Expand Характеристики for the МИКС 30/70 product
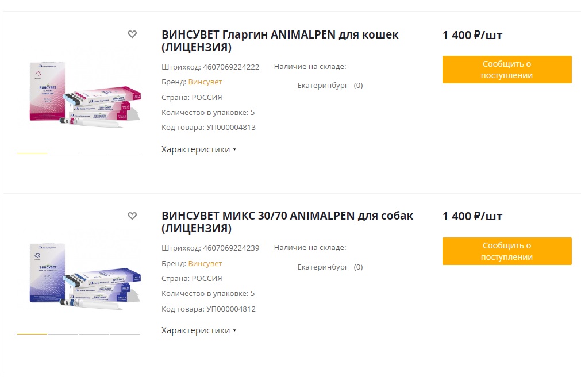 click(x=199, y=330)
